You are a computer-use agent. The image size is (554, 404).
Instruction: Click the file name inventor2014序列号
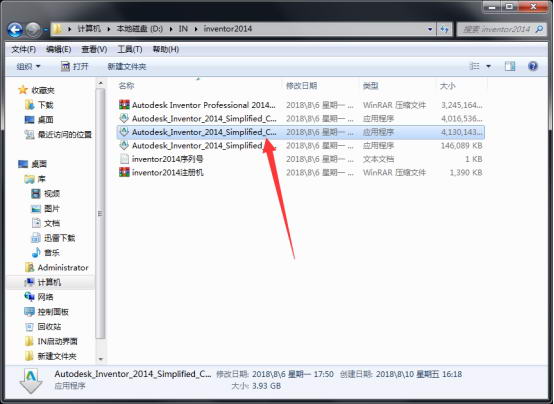pyautogui.click(x=167, y=159)
